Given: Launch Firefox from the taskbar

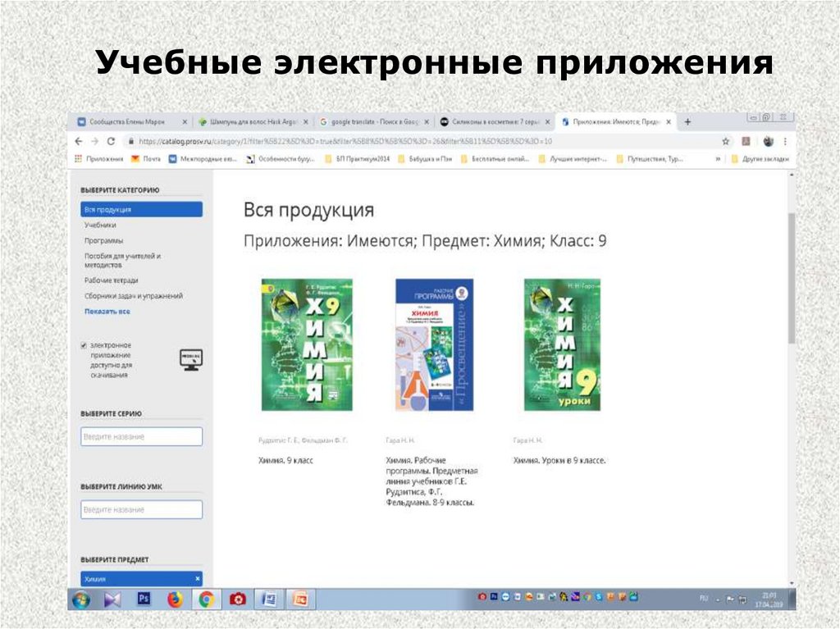Looking at the screenshot, I should click(x=175, y=599).
